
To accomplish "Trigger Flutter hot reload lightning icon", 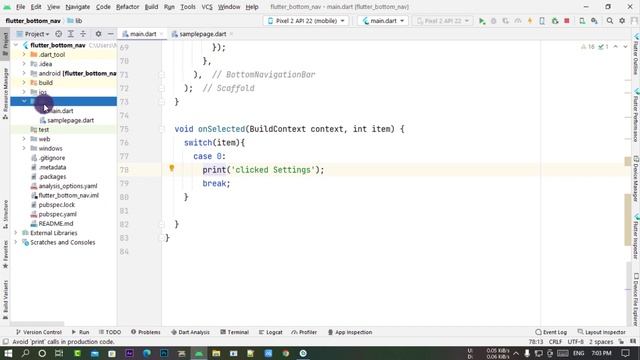I will (530, 21).
